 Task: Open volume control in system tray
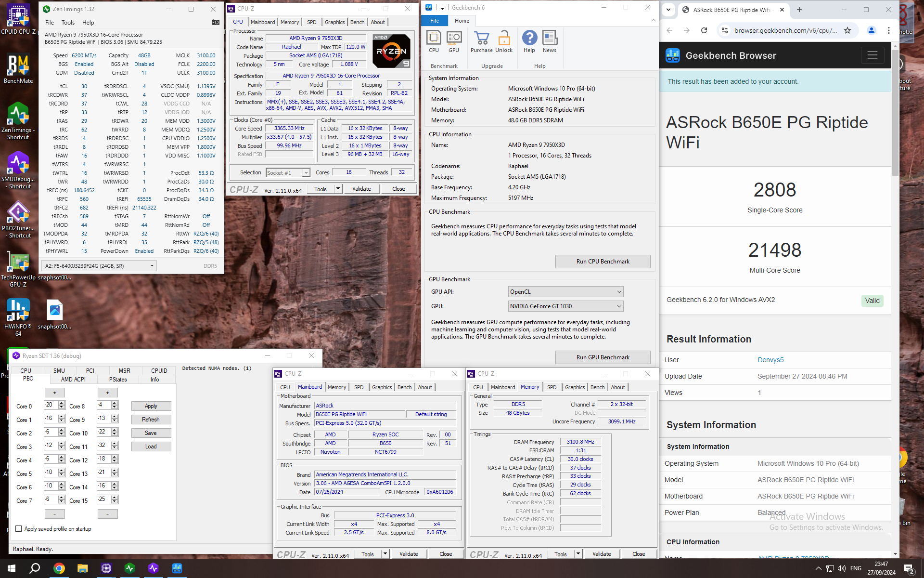(841, 569)
